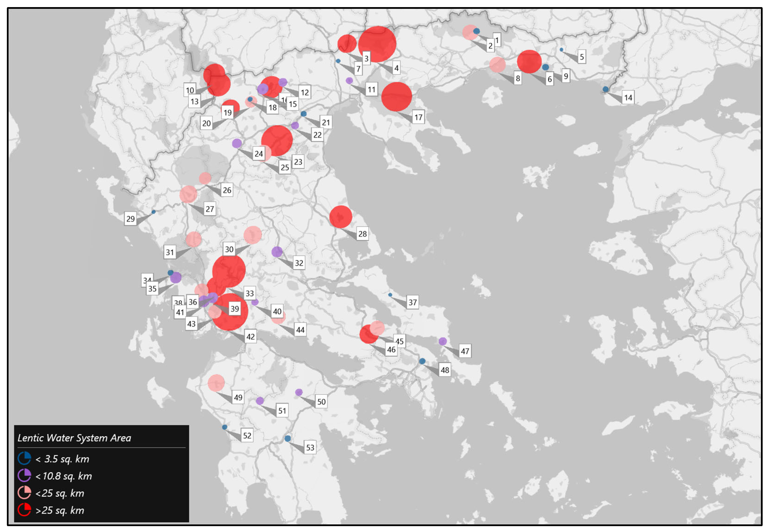Select map label number 5
The image size is (770, 532).
click(x=582, y=57)
